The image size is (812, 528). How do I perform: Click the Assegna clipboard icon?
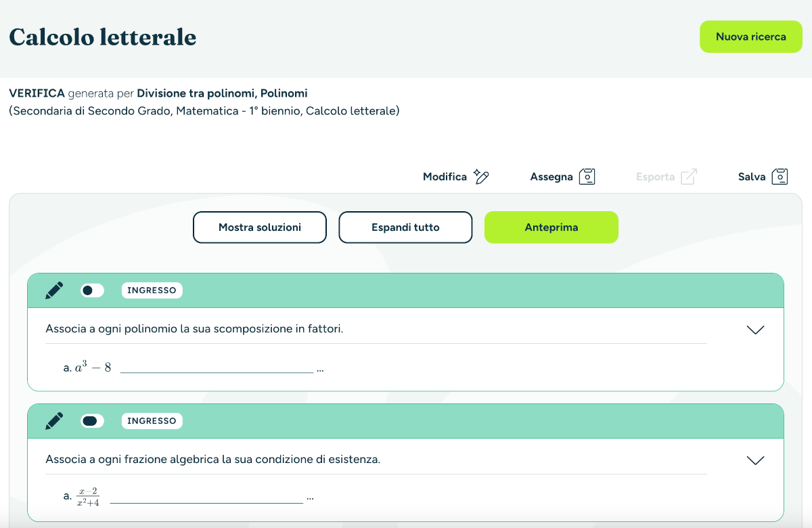[587, 177]
